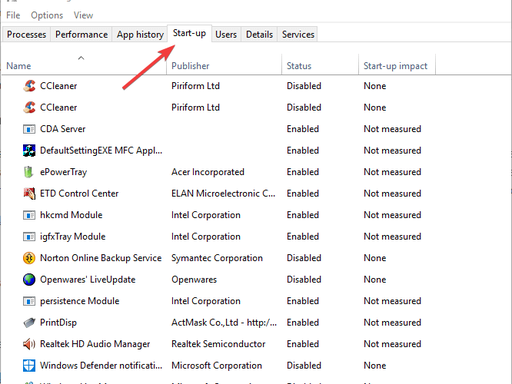
Task: Click Enabled status of Realtek HD Audio Manager
Action: pos(303,344)
